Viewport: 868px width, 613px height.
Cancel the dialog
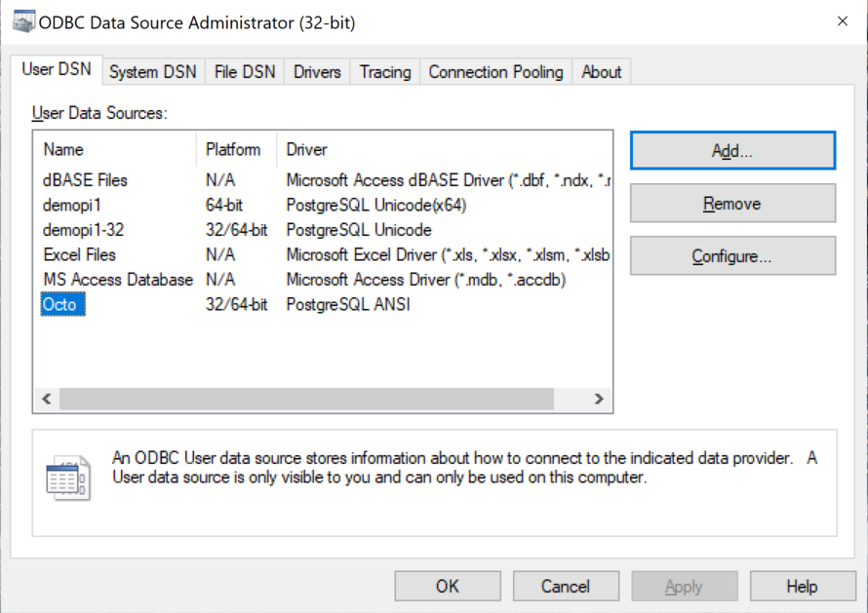click(566, 586)
